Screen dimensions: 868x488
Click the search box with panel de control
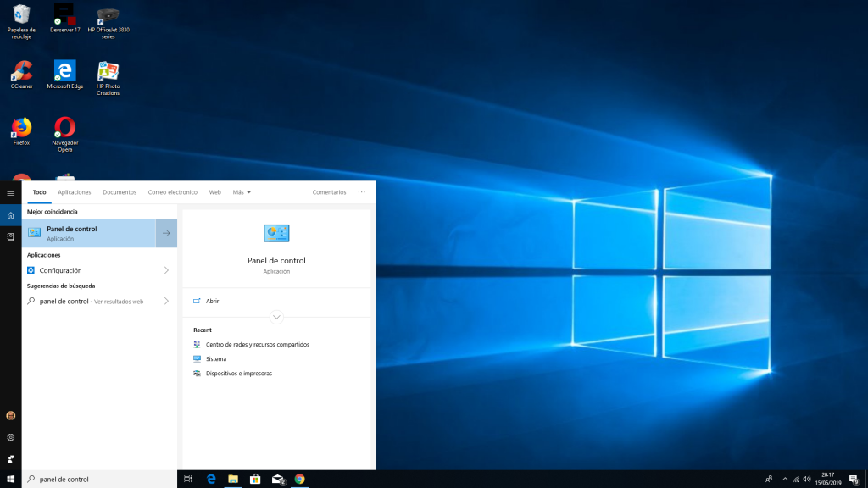[x=102, y=479]
